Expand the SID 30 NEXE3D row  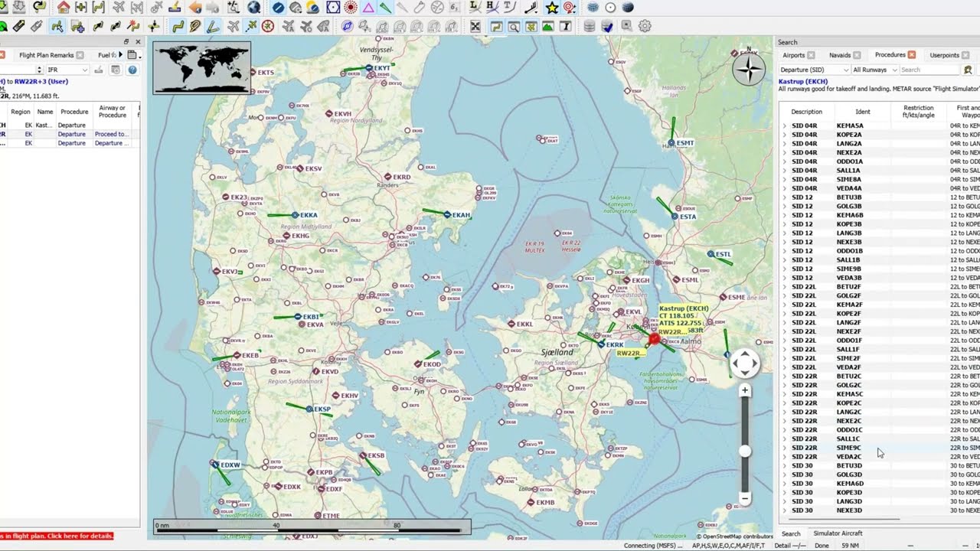[784, 510]
